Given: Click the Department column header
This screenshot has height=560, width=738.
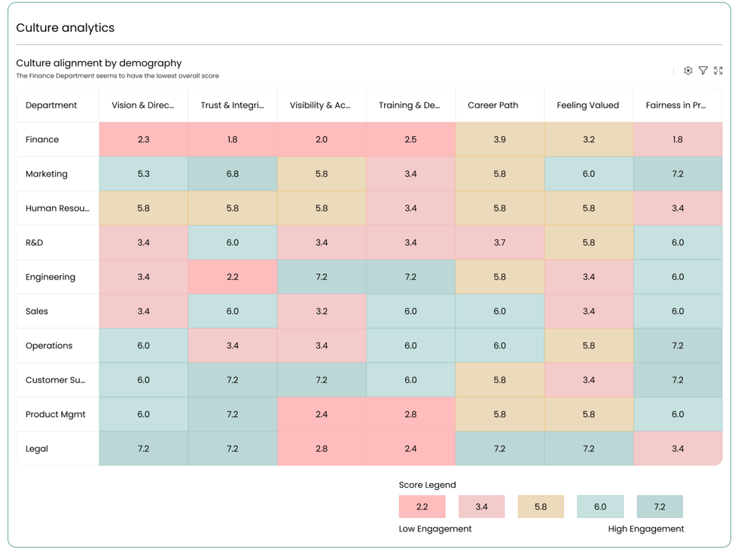Looking at the screenshot, I should click(51, 105).
